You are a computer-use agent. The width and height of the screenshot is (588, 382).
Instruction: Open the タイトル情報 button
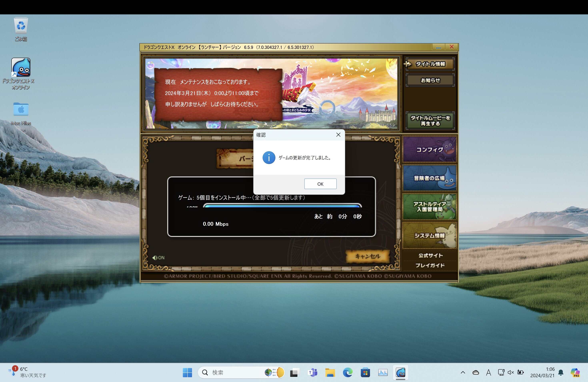coord(430,64)
